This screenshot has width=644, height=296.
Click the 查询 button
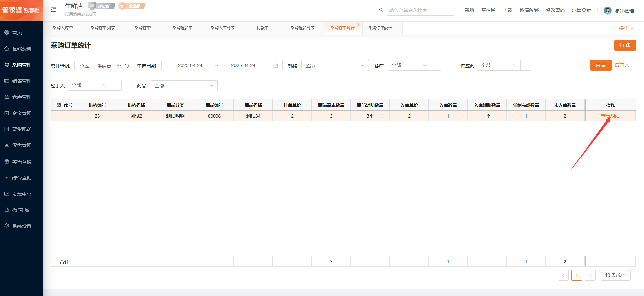tap(601, 65)
